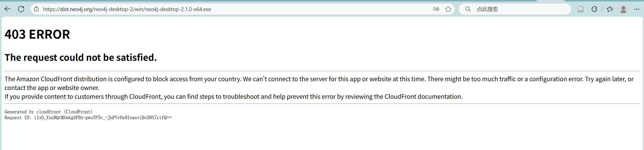Click the sentence starting 'If you provide content'
Screen dimensions: 644x150
coord(234,97)
